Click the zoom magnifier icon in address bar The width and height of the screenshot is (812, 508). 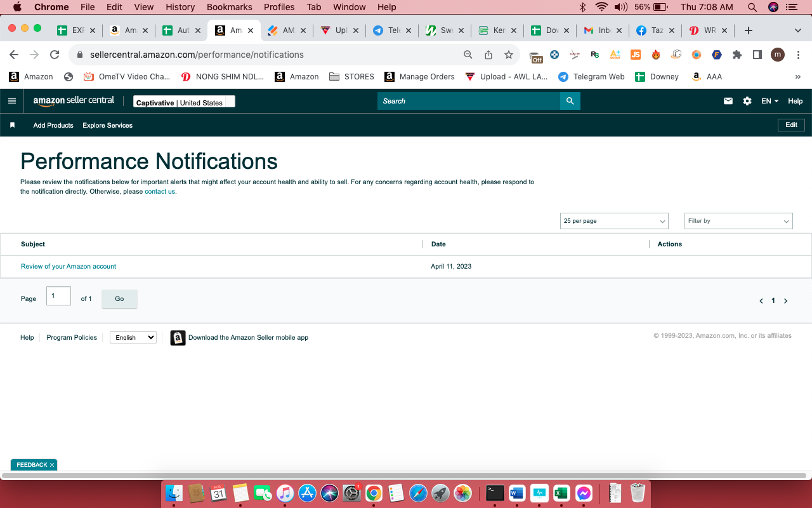click(x=468, y=55)
